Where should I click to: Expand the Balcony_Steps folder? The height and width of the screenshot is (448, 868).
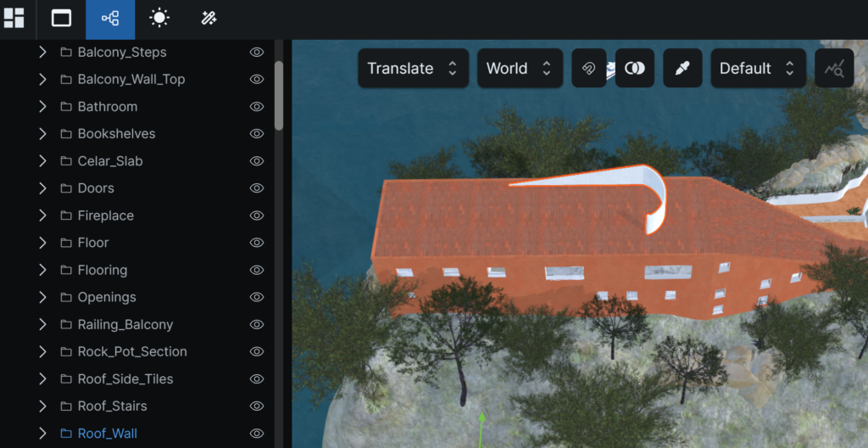pyautogui.click(x=42, y=52)
